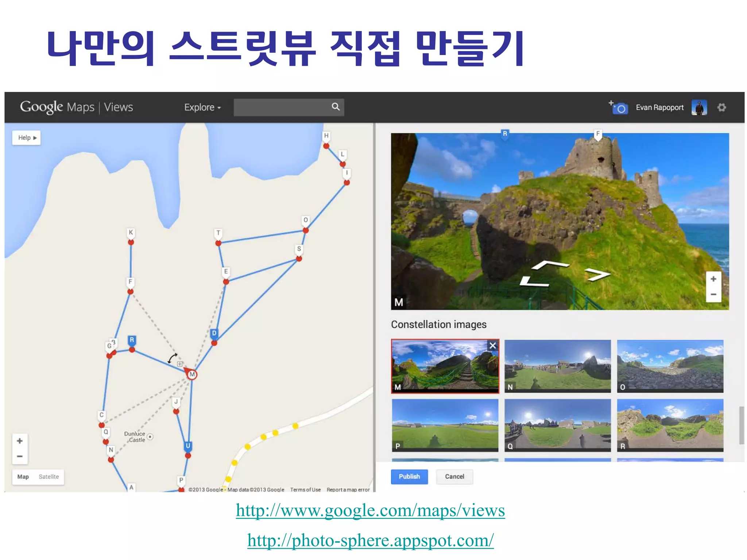Click Views in the header
The width and height of the screenshot is (747, 560).
[x=119, y=107]
